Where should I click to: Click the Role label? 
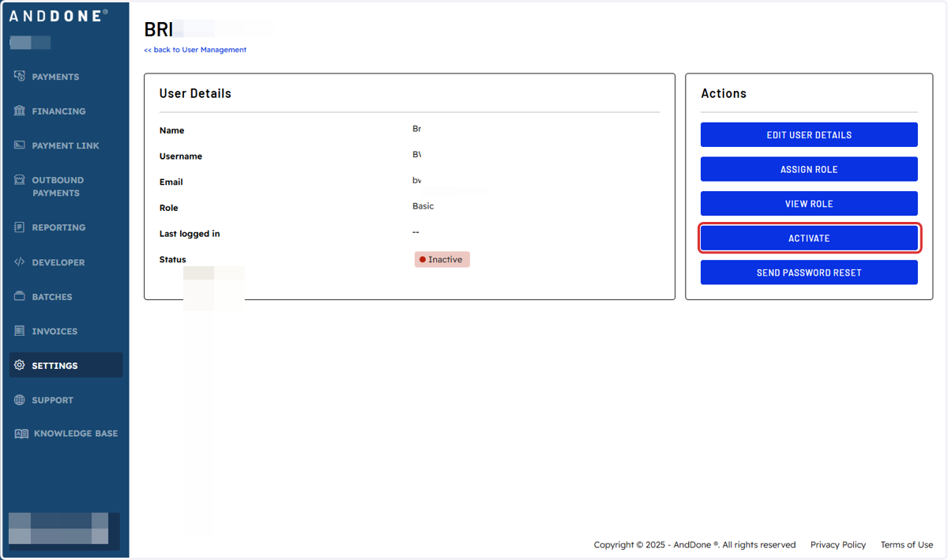pos(169,209)
